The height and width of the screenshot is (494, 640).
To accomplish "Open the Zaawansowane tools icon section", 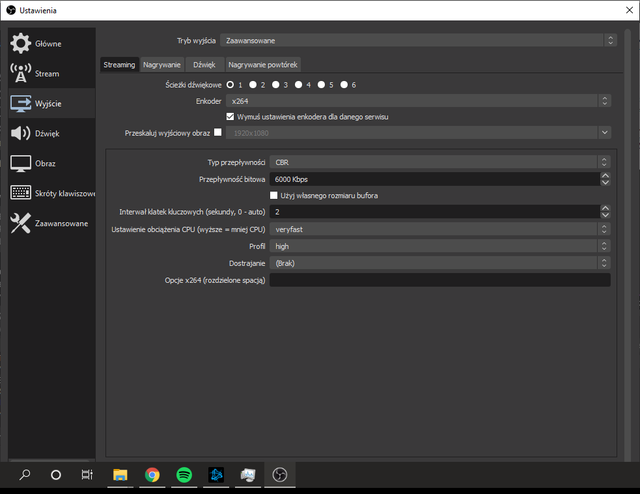I will coord(20,223).
